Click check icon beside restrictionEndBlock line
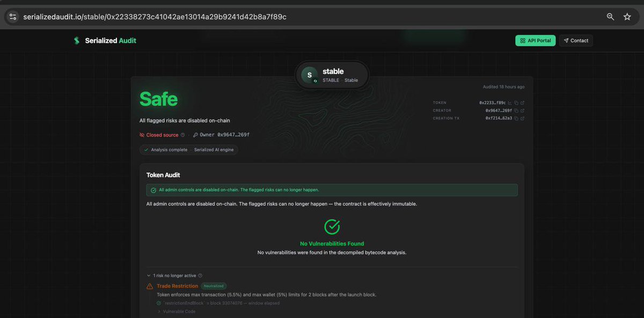Image resolution: width=644 pixels, height=318 pixels. coord(159,303)
